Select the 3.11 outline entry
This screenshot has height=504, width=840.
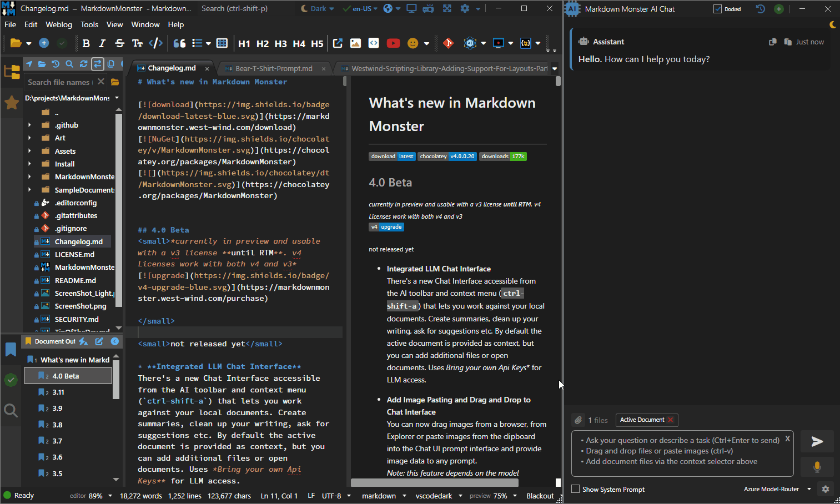tap(58, 392)
